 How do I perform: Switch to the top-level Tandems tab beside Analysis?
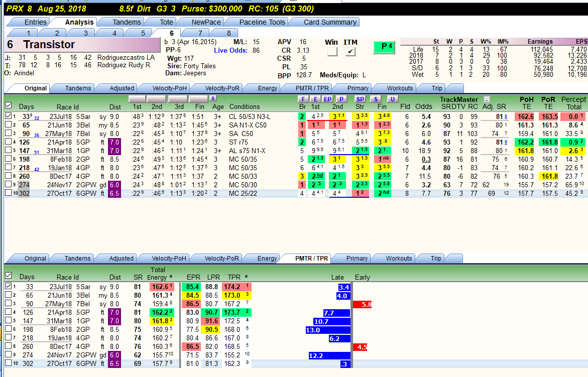tap(127, 22)
